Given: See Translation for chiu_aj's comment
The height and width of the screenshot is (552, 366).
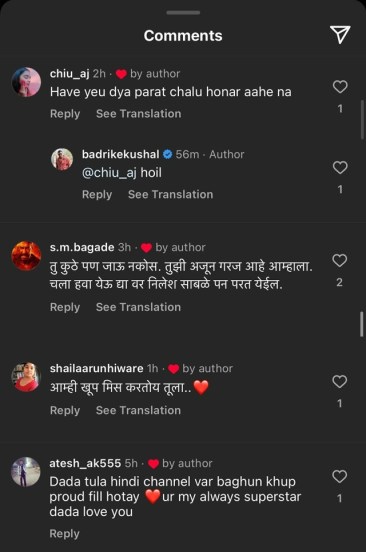Looking at the screenshot, I should pyautogui.click(x=139, y=114).
